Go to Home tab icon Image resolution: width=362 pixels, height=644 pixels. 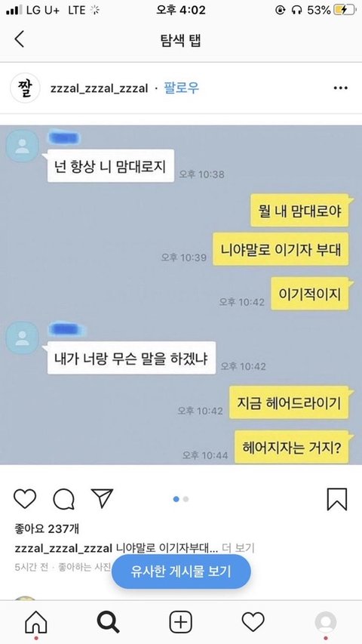(x=36, y=622)
